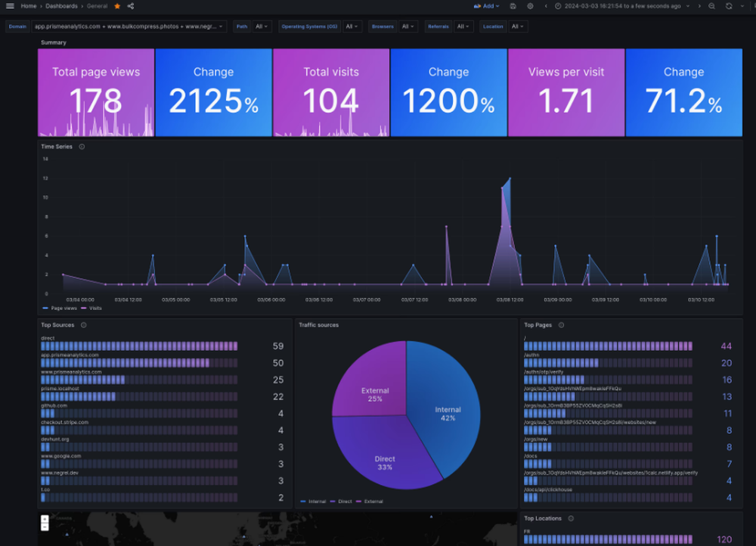Click the /docs/api/clickhouse page label

(547, 489)
